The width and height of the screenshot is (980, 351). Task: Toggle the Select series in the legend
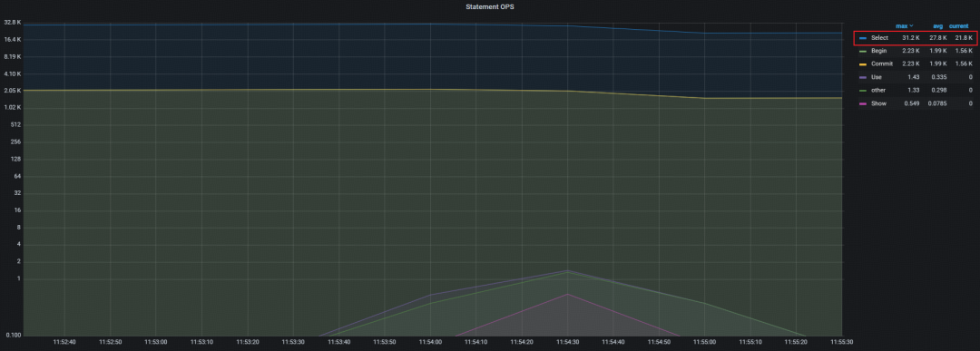(879, 38)
